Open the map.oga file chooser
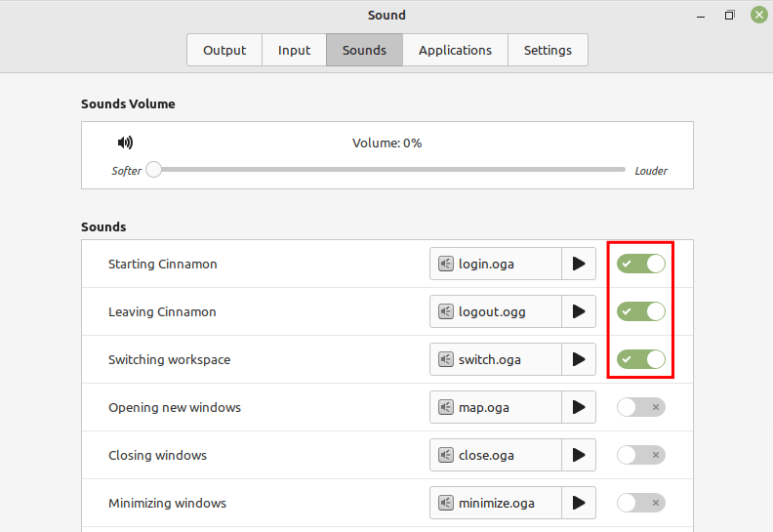Screen dimensions: 773x532 496,407
